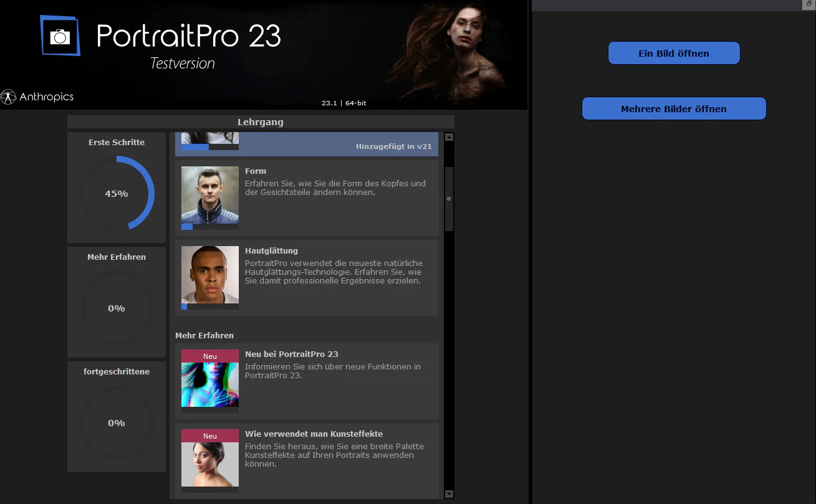Click the "Lehrgang" header bar
Screen dimensions: 816x504
tap(261, 122)
